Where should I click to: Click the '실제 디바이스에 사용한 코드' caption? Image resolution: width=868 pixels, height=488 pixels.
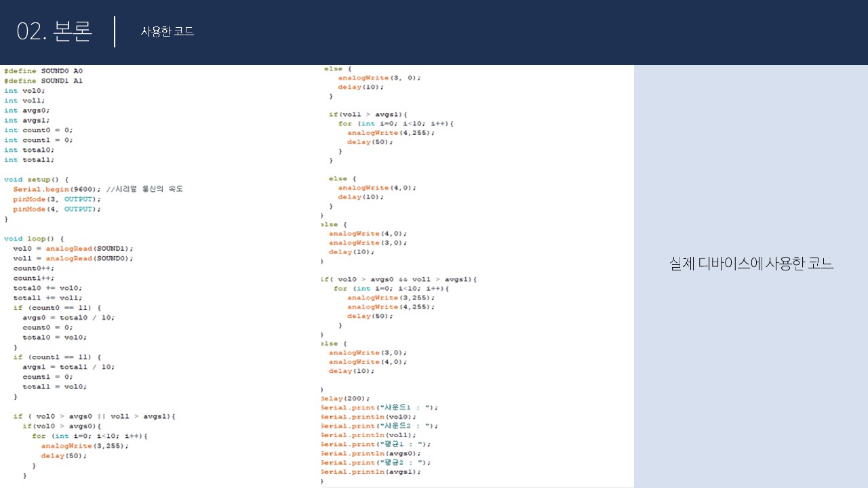pyautogui.click(x=751, y=264)
